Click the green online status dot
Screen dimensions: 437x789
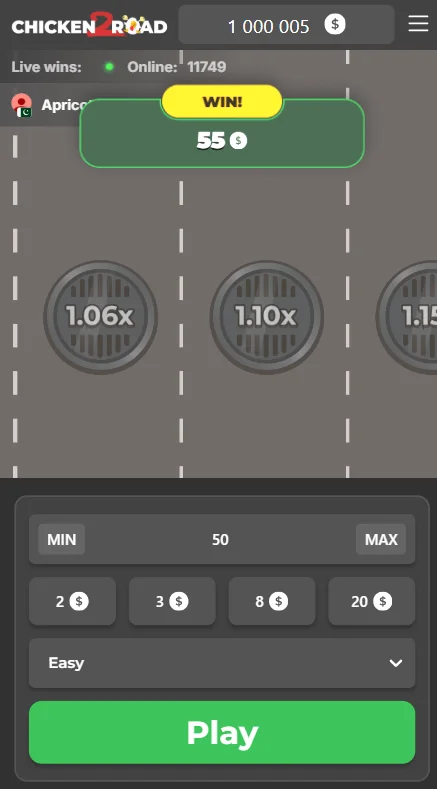pyautogui.click(x=109, y=66)
